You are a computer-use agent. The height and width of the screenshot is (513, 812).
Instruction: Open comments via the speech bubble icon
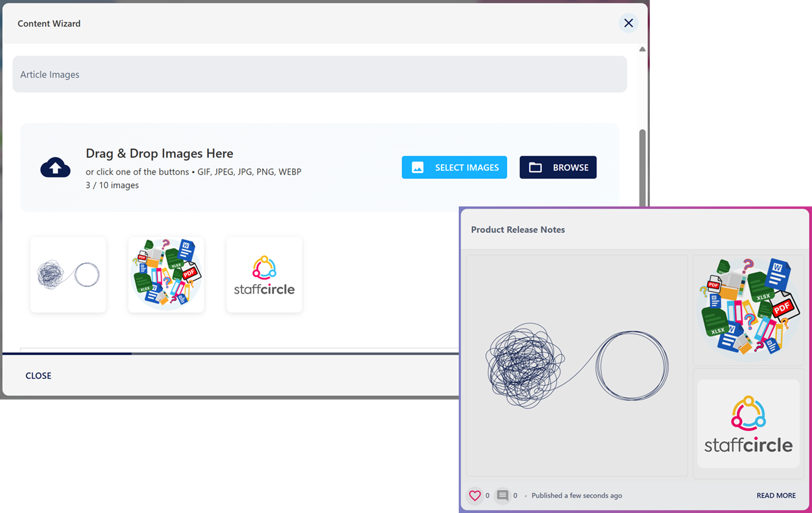(x=503, y=495)
